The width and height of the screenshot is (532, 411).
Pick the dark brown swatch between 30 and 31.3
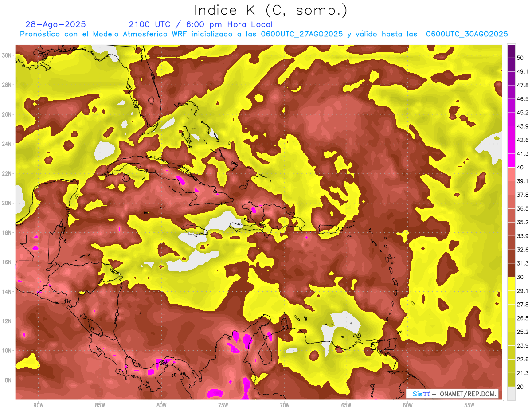point(511,270)
